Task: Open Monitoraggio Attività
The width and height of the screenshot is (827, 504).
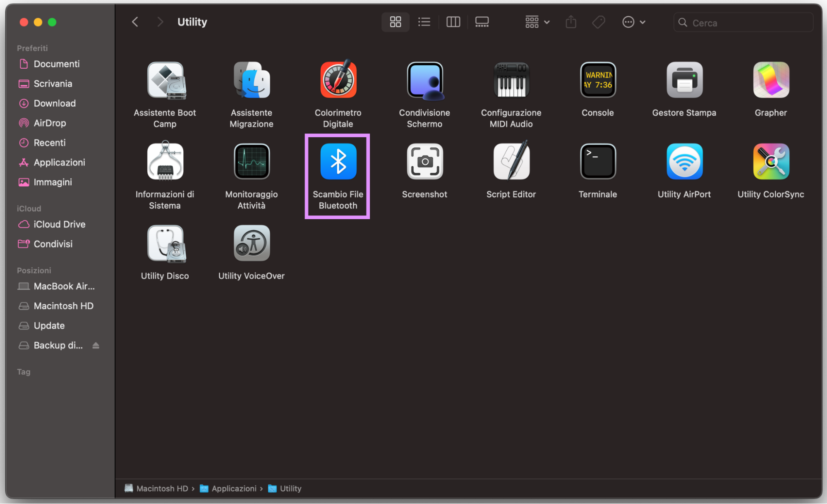Action: click(x=251, y=161)
